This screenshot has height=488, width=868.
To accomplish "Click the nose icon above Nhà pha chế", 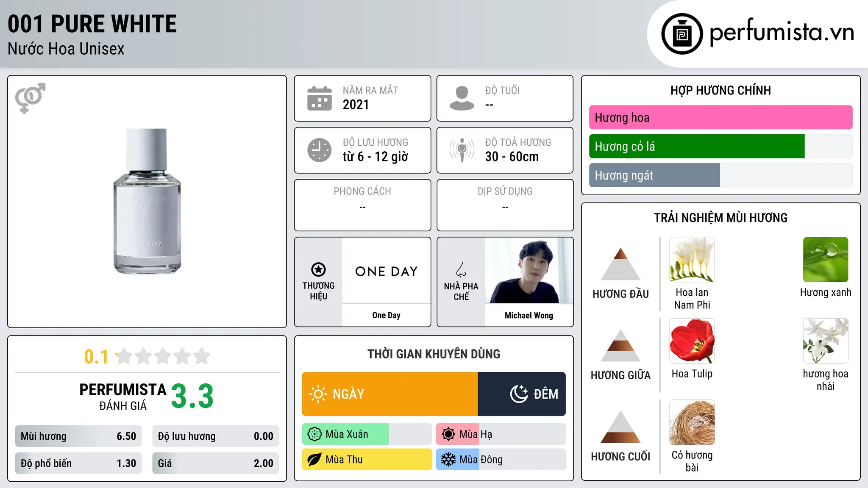I will click(x=461, y=269).
